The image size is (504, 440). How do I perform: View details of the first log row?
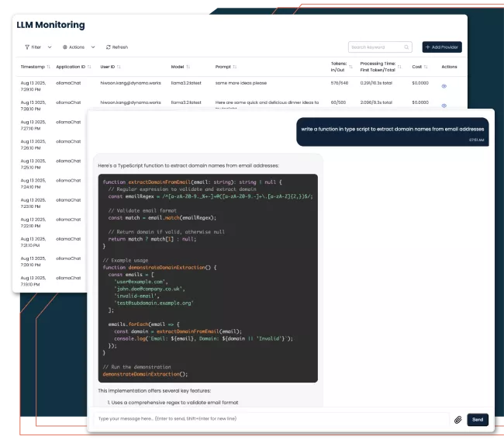coord(444,85)
